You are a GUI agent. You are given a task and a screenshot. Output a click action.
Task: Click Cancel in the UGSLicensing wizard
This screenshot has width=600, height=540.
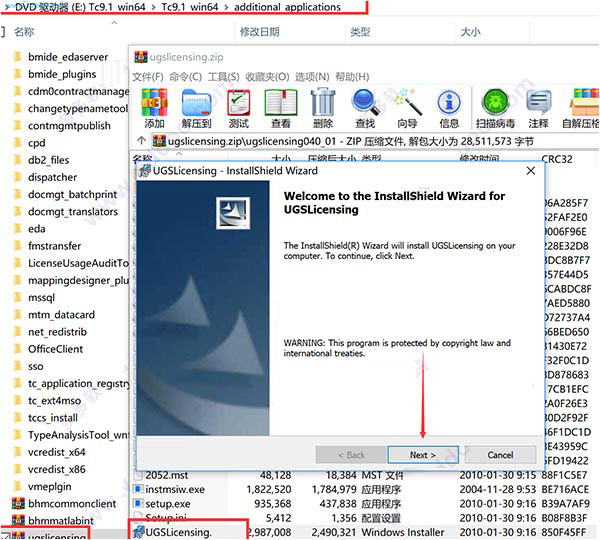(x=500, y=455)
